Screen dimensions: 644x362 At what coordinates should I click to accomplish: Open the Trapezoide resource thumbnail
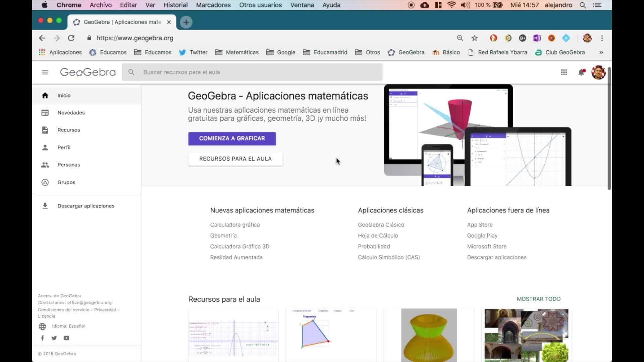330,335
